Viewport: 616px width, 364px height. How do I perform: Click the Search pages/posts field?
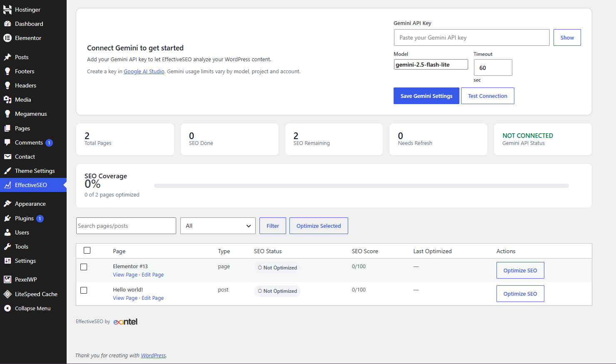(x=126, y=226)
